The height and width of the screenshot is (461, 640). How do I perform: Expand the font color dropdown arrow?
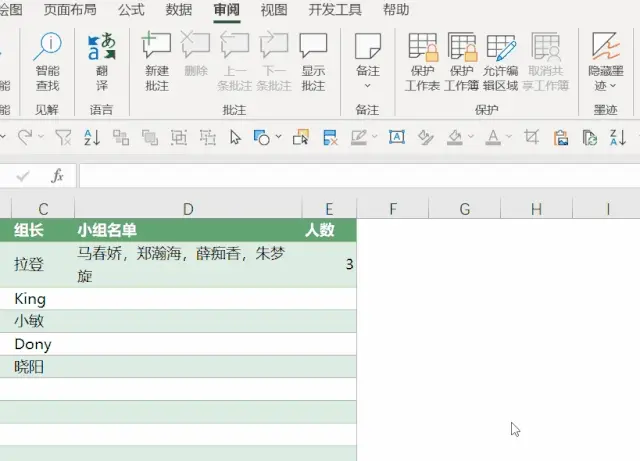509,136
